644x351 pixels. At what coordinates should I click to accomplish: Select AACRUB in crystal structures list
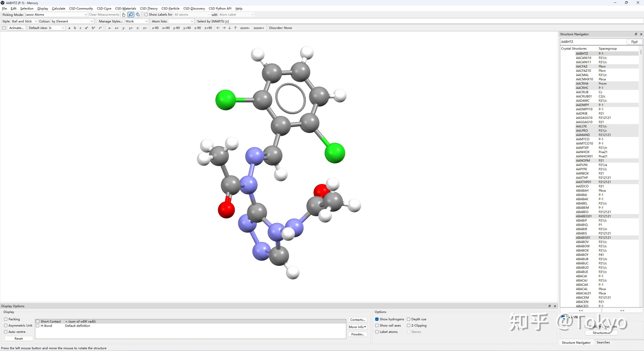click(x=582, y=92)
